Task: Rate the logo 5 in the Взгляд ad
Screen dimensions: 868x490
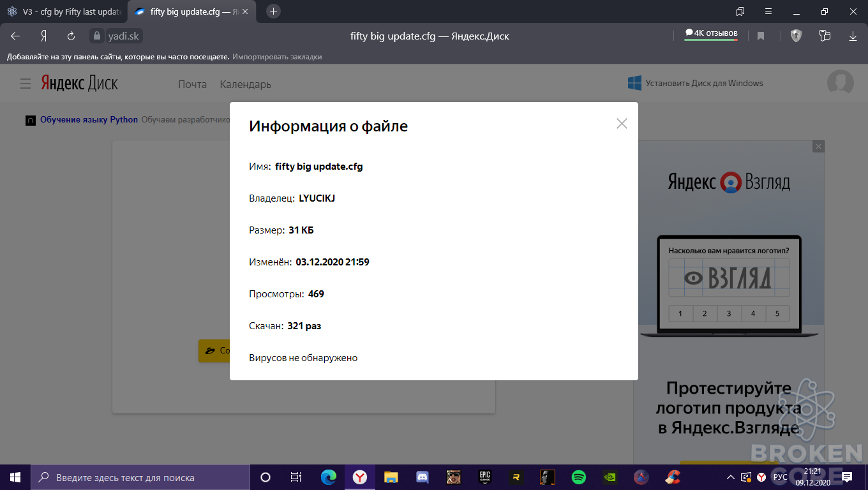Action: (777, 313)
